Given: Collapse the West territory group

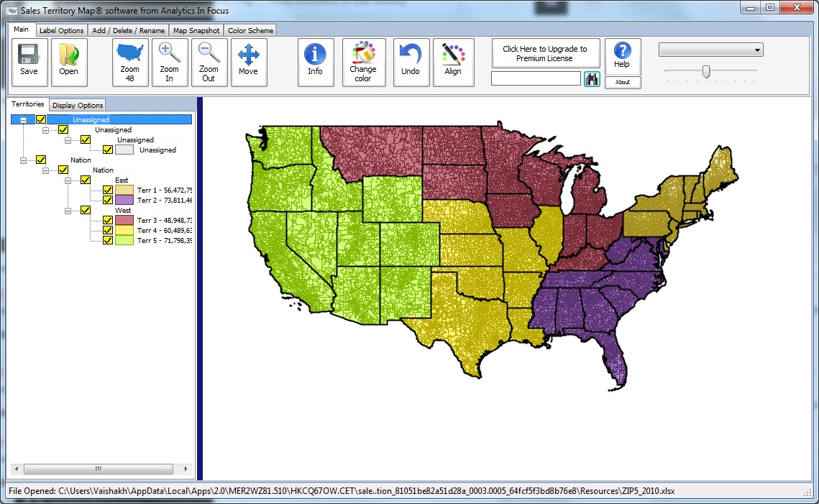Looking at the screenshot, I should (x=68, y=211).
